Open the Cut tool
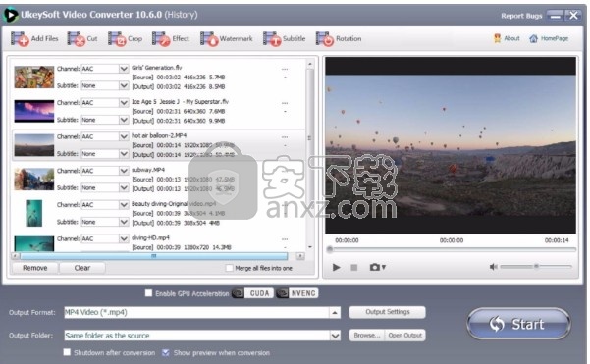This screenshot has width=590, height=364. click(x=82, y=38)
